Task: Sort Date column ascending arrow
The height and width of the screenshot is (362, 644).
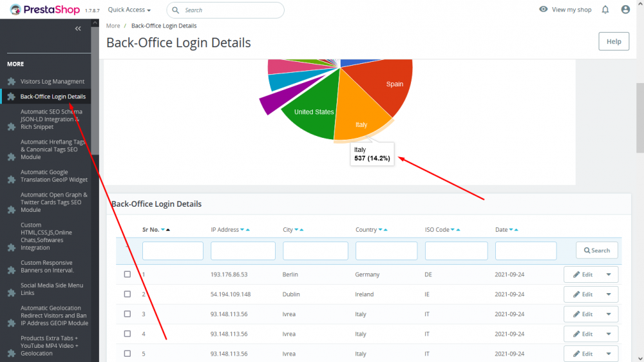Action: tap(516, 230)
